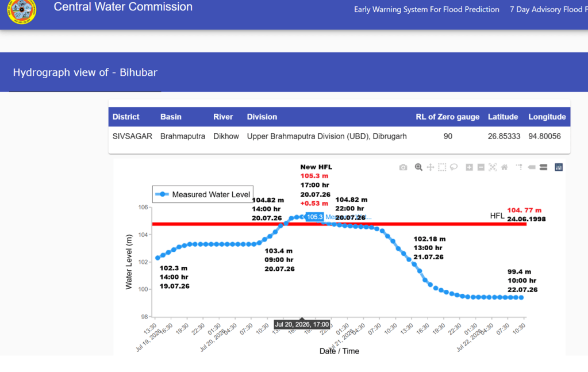This screenshot has width=588, height=372.
Task: Click the HFL 104. 77 m label
Action: point(524,210)
